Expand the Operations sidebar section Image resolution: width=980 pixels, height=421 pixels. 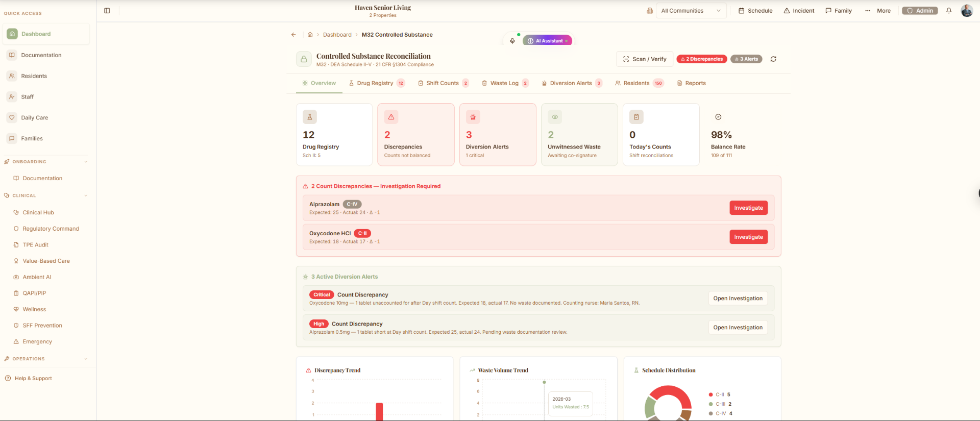[46, 359]
